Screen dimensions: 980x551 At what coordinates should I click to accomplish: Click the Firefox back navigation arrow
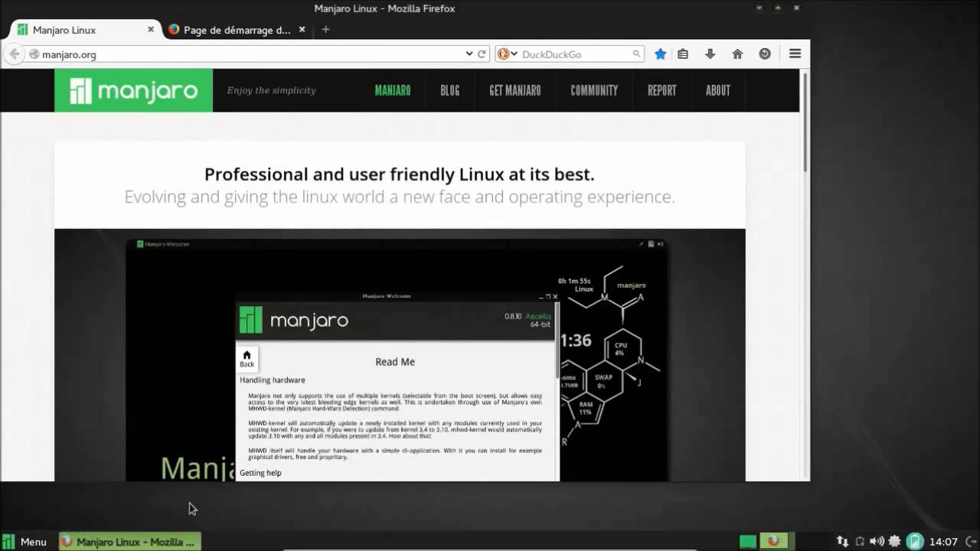(14, 54)
